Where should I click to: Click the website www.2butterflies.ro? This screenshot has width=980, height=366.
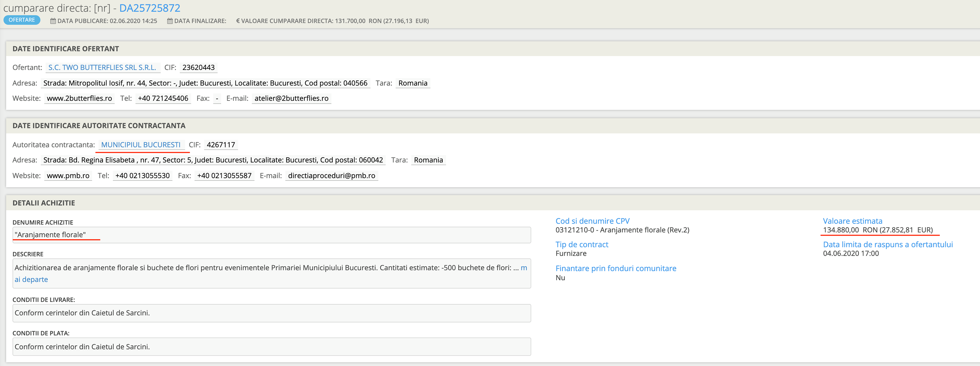(x=79, y=98)
